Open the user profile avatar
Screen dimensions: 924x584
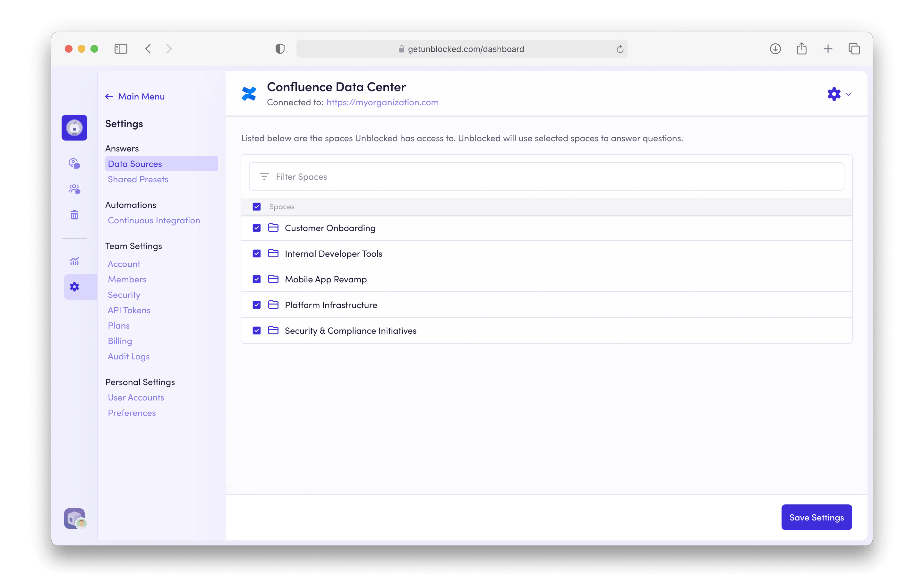(x=75, y=519)
